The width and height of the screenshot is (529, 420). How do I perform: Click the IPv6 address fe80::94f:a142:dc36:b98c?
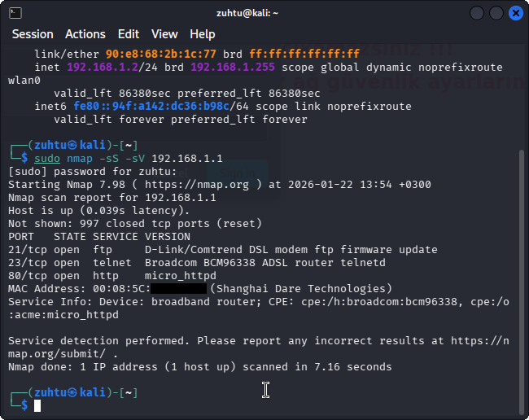tap(152, 107)
